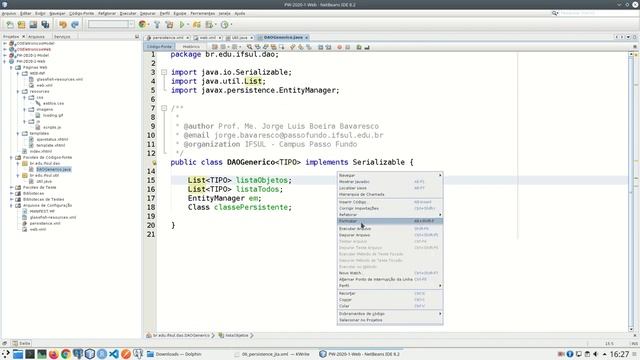Click the red stop macro recording icon
Viewport: 640px width, 360px height.
coord(339,47)
